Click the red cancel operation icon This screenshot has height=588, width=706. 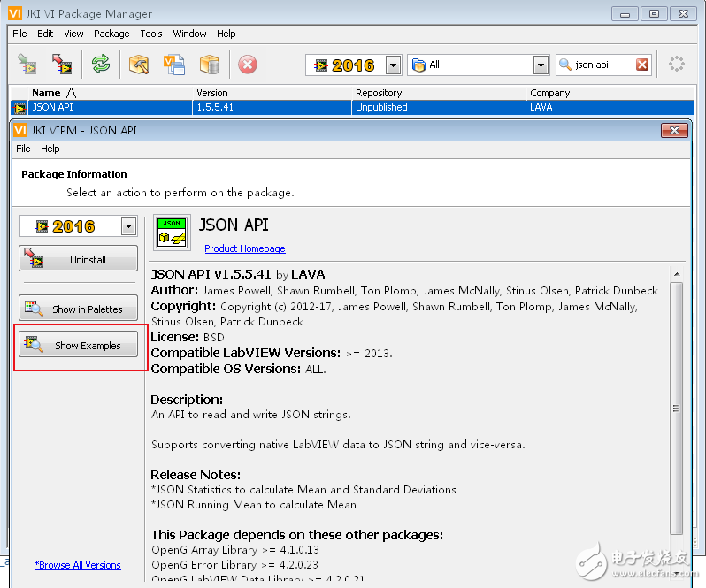tap(248, 65)
